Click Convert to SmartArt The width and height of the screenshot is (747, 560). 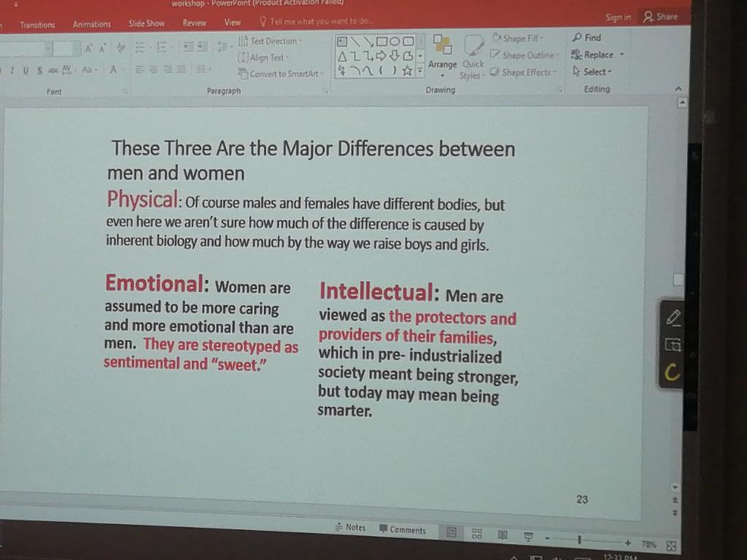[x=279, y=74]
